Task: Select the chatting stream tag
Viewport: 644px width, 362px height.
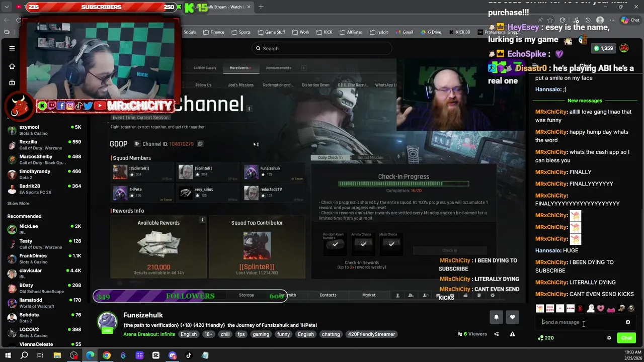Action: [x=331, y=334]
